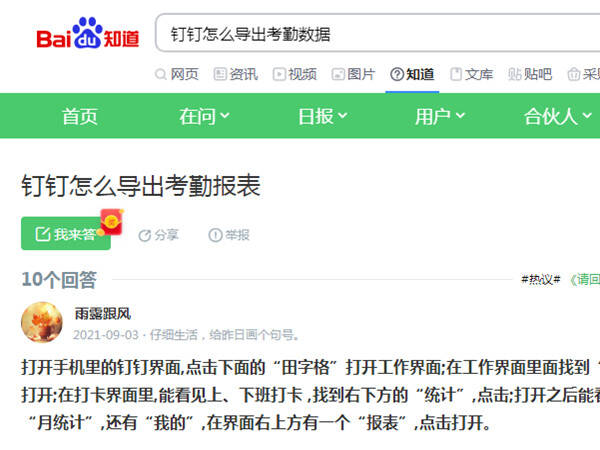This screenshot has width=600, height=450.
Task: Click the 我来答 answer button
Action: tap(66, 233)
